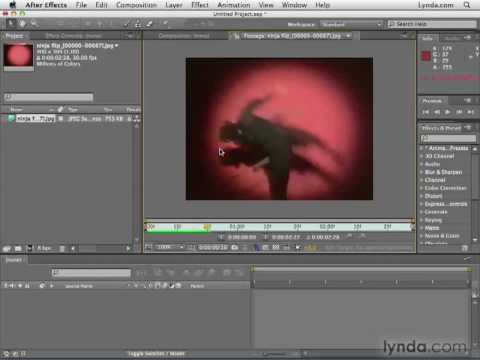Go to last frame in Preview panel
The height and width of the screenshot is (360, 480).
tap(470, 112)
